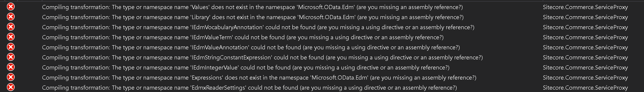Screen dimensions: 644x92
Task: Click the error icon for the 'Values' namespace error
Action: point(11,7)
